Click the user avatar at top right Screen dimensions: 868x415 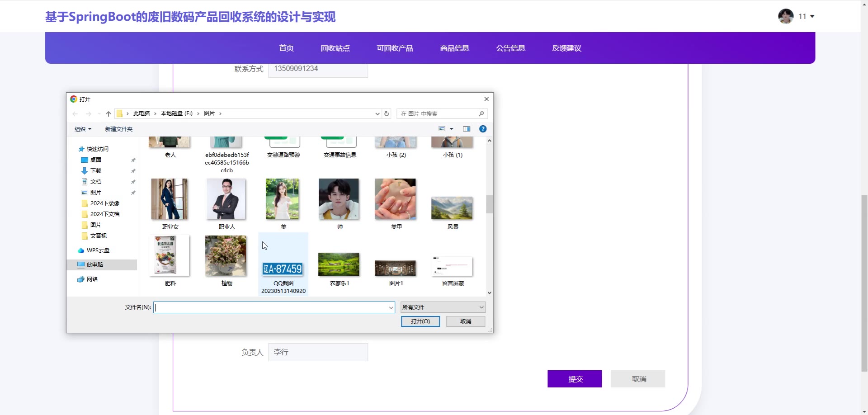786,16
